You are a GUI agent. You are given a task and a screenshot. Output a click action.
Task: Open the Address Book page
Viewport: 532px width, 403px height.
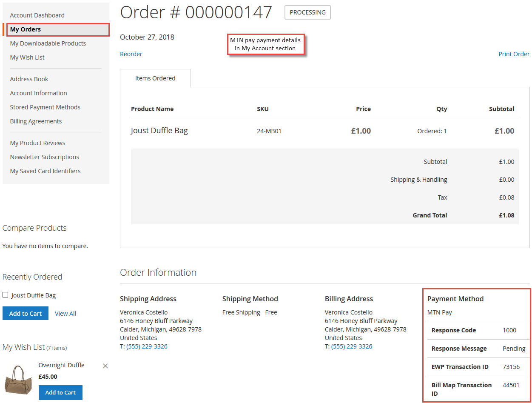29,79
